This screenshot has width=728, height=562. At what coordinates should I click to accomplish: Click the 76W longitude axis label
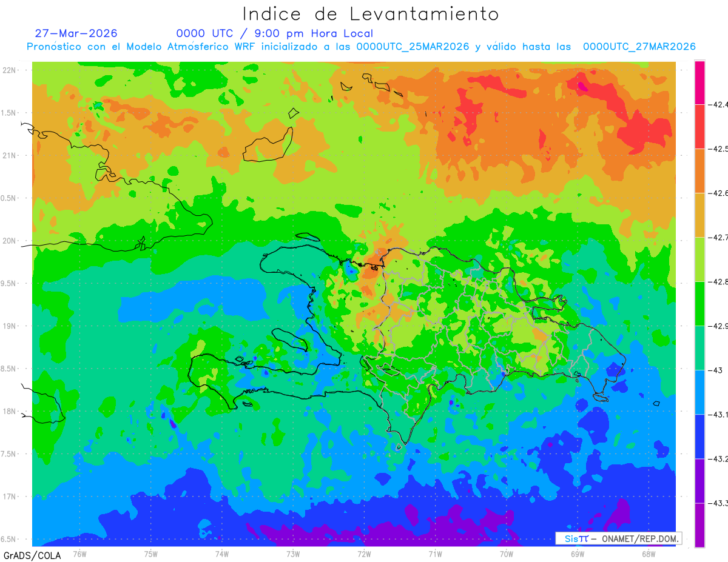click(x=79, y=554)
